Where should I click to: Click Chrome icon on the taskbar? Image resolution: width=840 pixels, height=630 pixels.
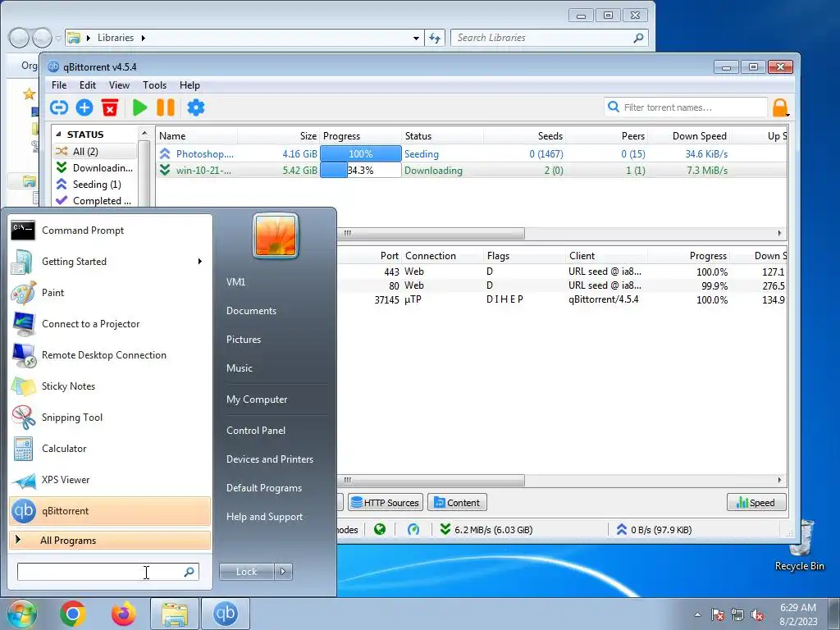(x=73, y=614)
